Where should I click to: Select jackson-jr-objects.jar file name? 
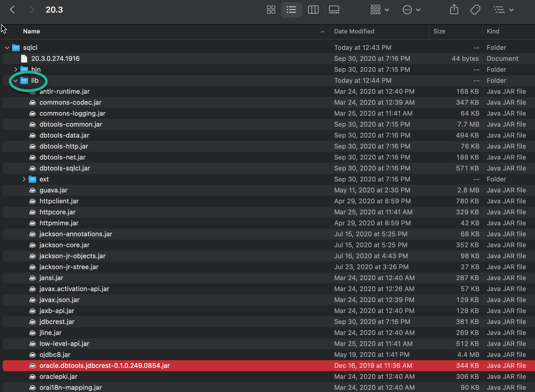pos(72,256)
